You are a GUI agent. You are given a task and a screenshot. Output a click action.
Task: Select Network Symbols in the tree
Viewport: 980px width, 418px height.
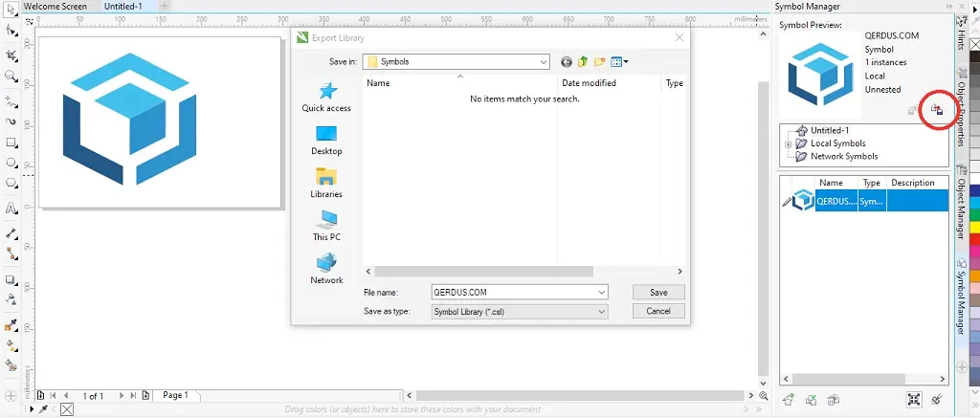point(844,156)
